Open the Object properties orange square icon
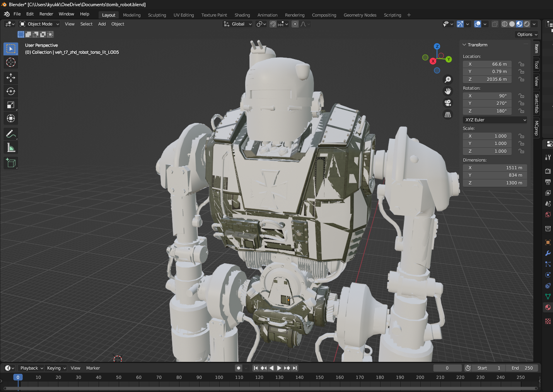553x392 pixels. pos(548,242)
